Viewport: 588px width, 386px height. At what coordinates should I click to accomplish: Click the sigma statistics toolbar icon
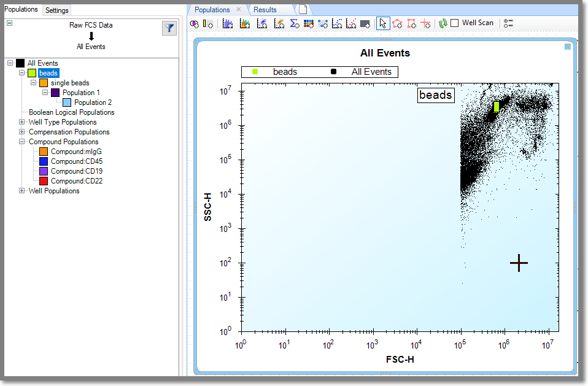(x=294, y=23)
